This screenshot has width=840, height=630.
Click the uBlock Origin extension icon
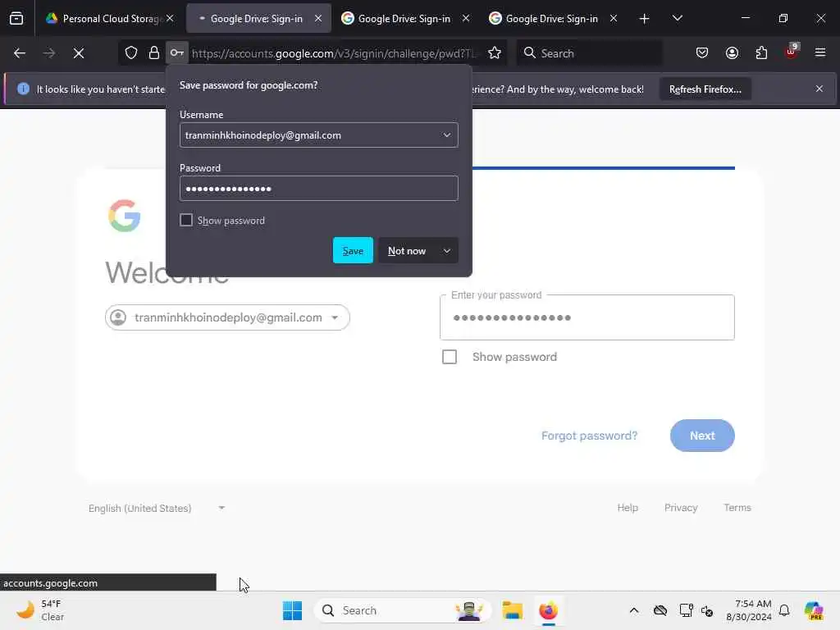pyautogui.click(x=792, y=52)
